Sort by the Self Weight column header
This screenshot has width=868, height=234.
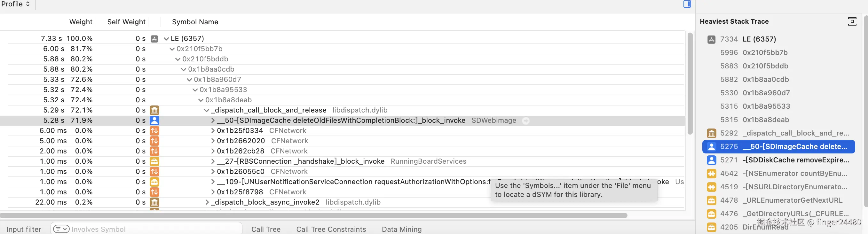pos(126,22)
